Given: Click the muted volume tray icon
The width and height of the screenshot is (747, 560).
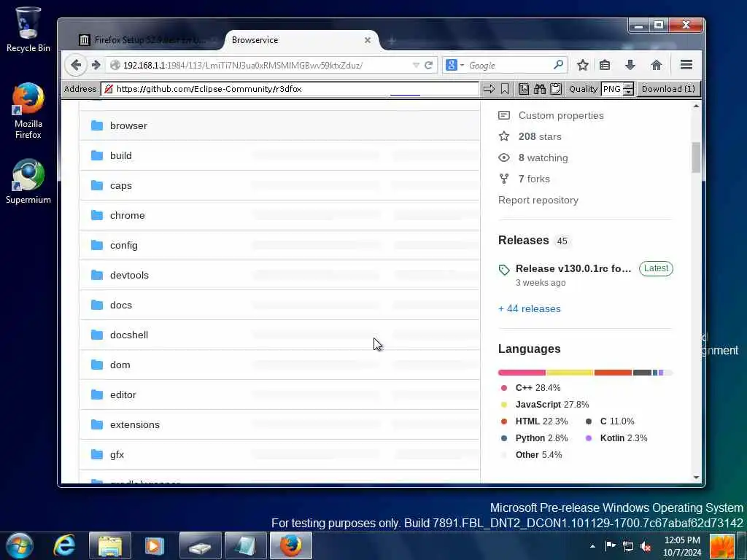Looking at the screenshot, I should coord(646,546).
